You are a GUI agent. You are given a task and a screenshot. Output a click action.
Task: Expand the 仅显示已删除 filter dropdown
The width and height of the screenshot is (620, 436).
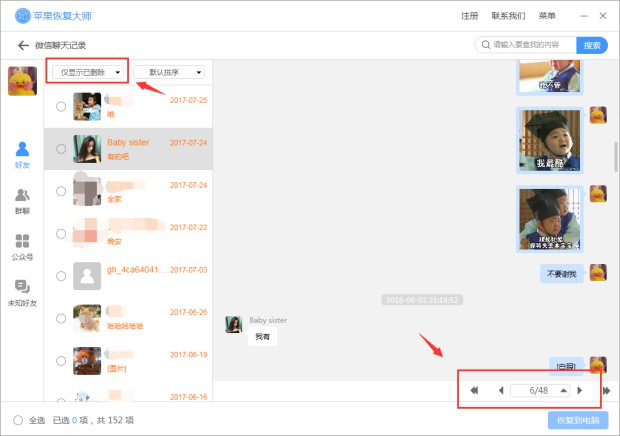click(90, 73)
